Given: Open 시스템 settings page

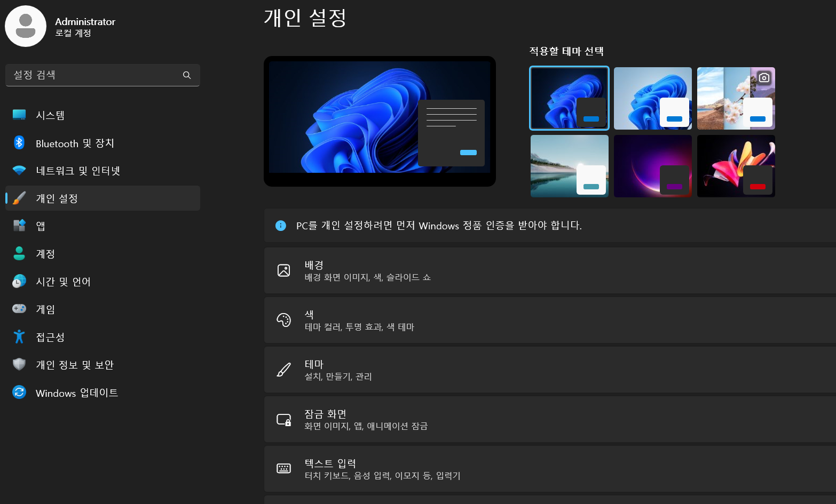Looking at the screenshot, I should click(102, 115).
